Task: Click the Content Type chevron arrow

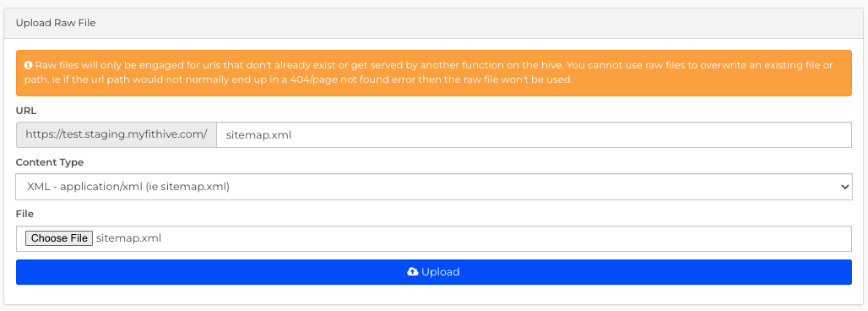Action: point(844,187)
